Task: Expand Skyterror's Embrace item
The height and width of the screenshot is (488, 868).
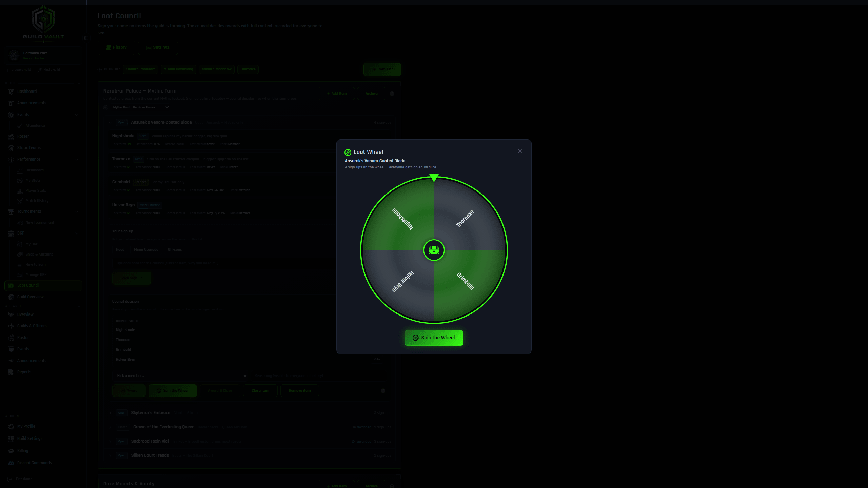Action: click(x=110, y=413)
